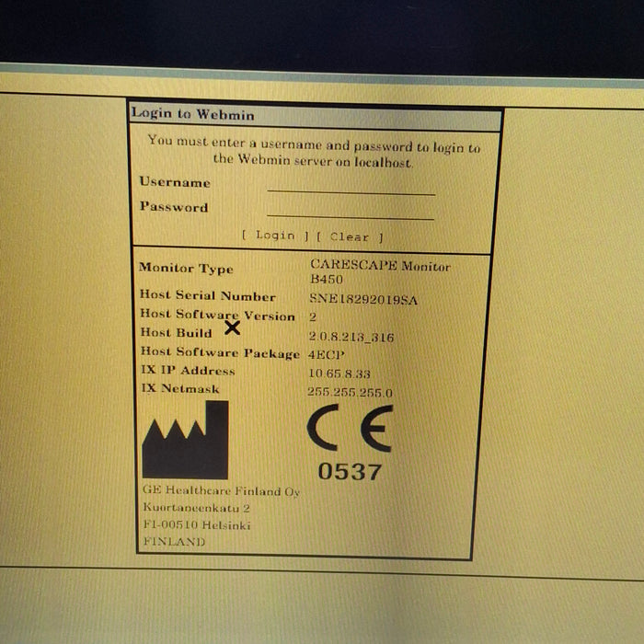Viewport: 644px width, 644px height.
Task: Click the 'Host Build' label
Action: (177, 332)
